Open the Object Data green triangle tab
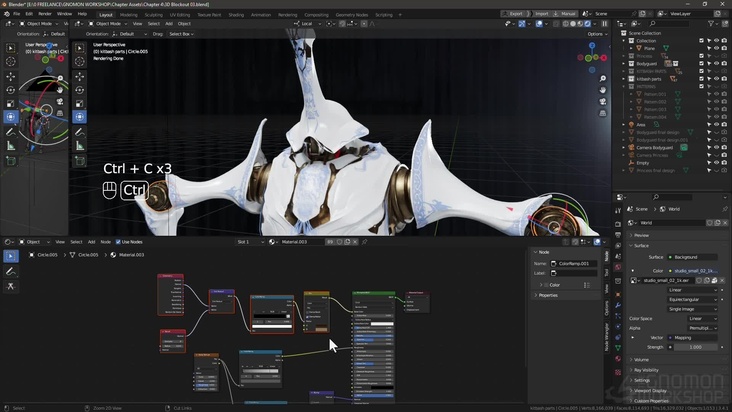Viewport: 732px width, 412px height. (618, 348)
